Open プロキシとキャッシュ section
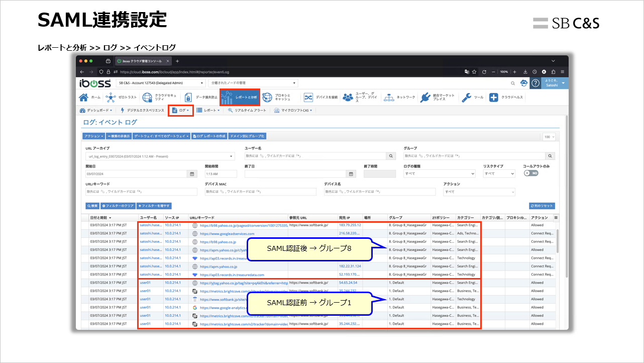Image resolution: width=644 pixels, height=363 pixels. coord(278,98)
